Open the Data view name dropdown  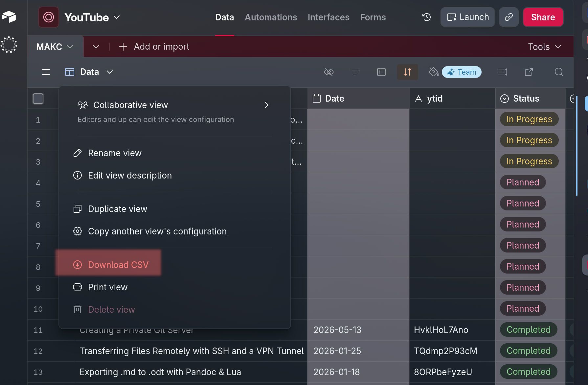click(110, 72)
